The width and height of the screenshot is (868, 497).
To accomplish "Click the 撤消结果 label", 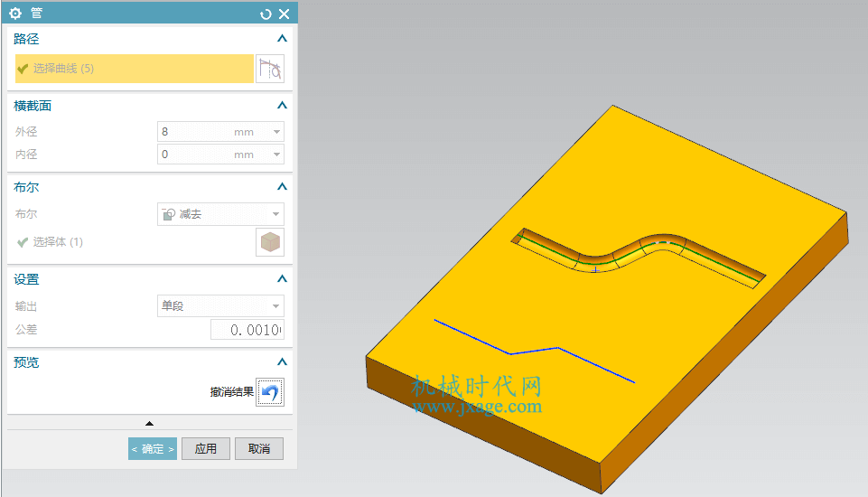I will [x=231, y=392].
